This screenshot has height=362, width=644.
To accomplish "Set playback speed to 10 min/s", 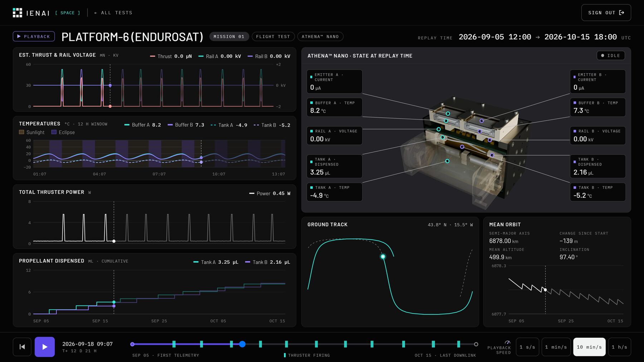I will click(589, 347).
